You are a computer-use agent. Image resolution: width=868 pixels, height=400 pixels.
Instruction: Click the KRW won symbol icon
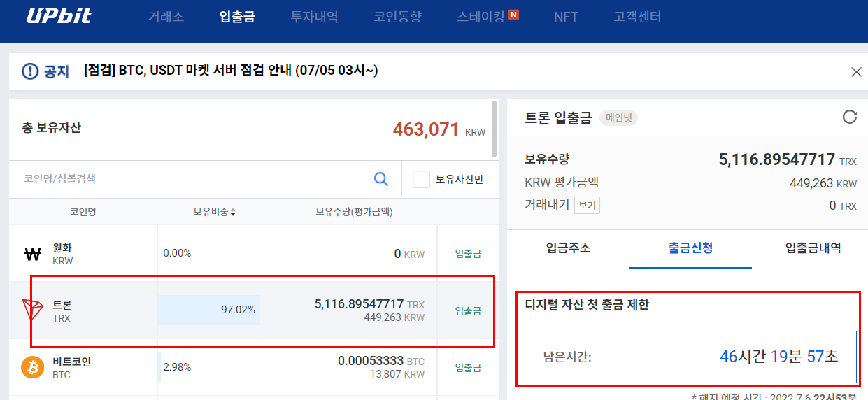pos(33,254)
